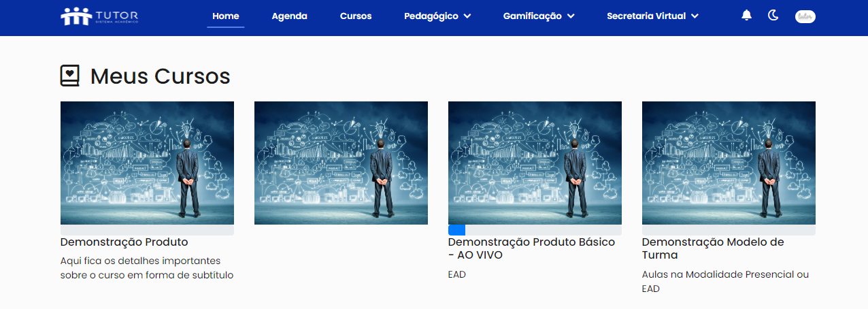The width and height of the screenshot is (868, 309).
Task: Click the Demonstração Produto course thumbnail
Action: [147, 163]
